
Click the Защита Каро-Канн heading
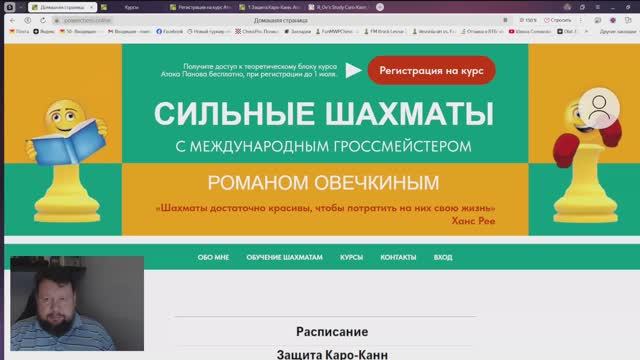[332, 354]
